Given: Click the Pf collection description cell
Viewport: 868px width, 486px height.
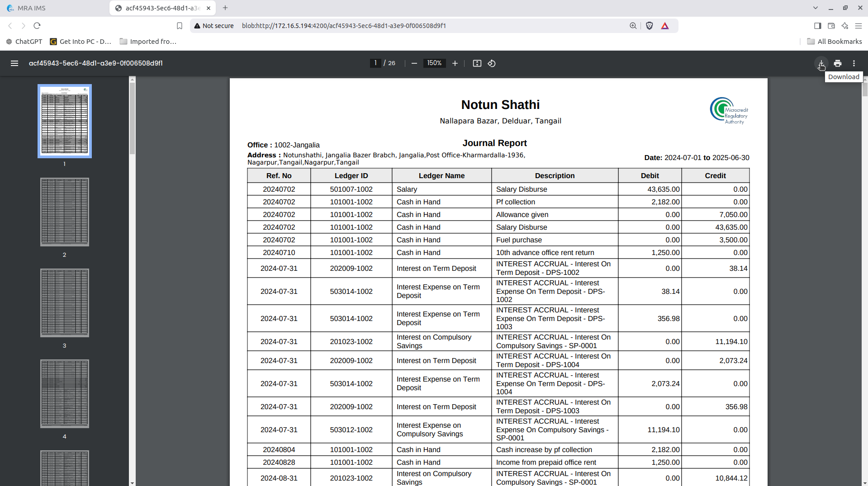Looking at the screenshot, I should click(555, 202).
